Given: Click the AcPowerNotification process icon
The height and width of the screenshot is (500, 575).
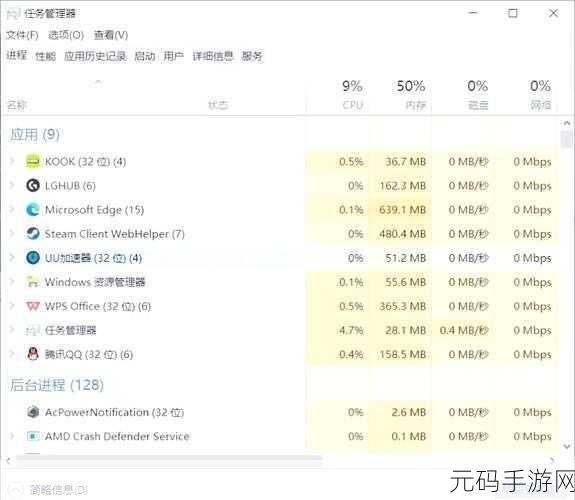Looking at the screenshot, I should coord(33,412).
